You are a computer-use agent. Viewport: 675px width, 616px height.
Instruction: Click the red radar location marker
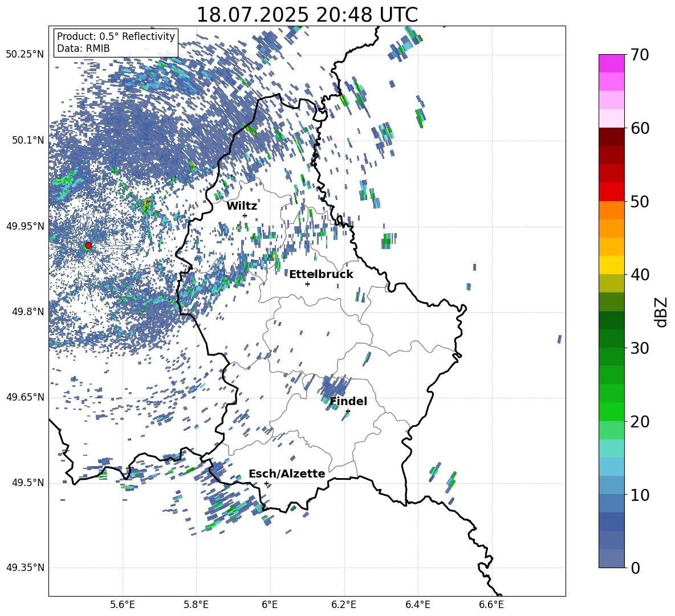pos(88,246)
